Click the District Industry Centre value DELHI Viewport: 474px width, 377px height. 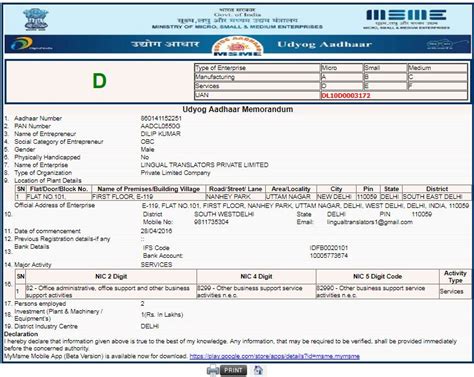pos(150,326)
